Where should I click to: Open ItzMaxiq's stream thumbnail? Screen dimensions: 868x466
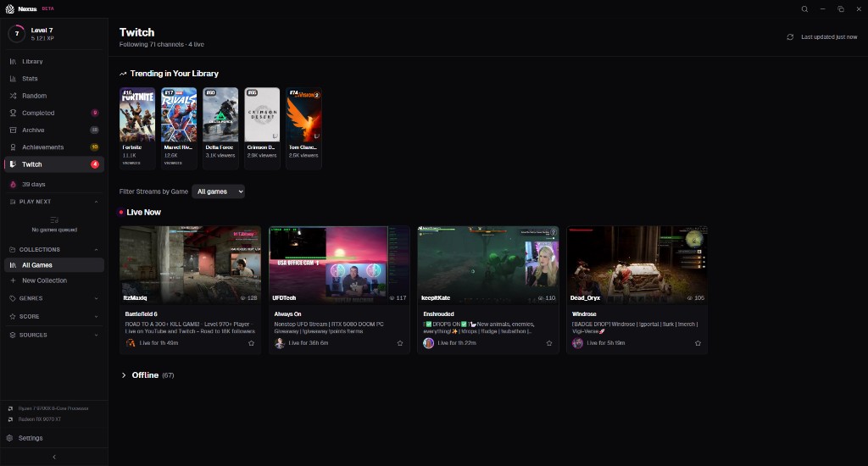tap(190, 264)
